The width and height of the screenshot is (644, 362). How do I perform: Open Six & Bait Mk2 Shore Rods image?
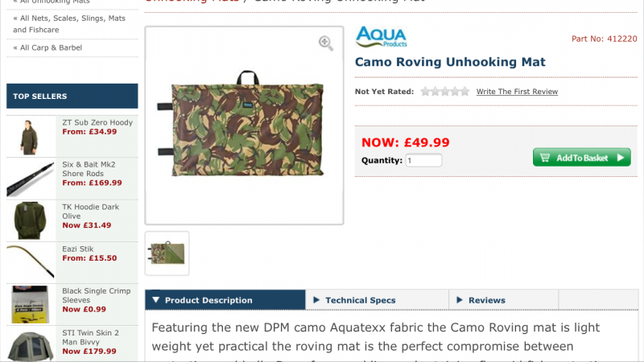pyautogui.click(x=31, y=178)
